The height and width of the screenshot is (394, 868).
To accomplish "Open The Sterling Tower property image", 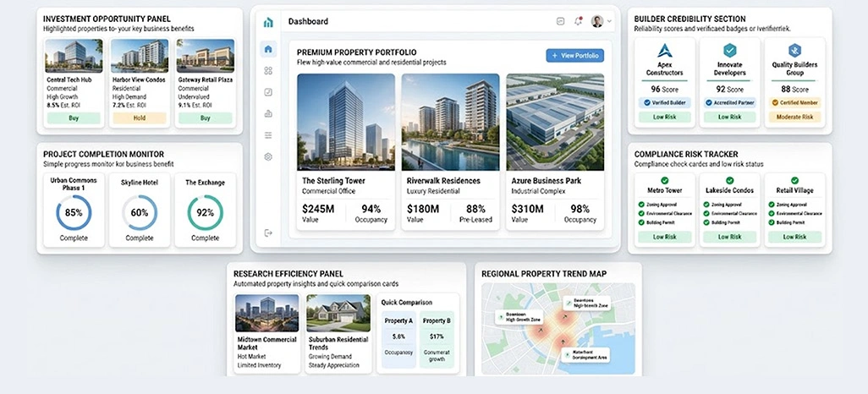I will click(x=346, y=123).
